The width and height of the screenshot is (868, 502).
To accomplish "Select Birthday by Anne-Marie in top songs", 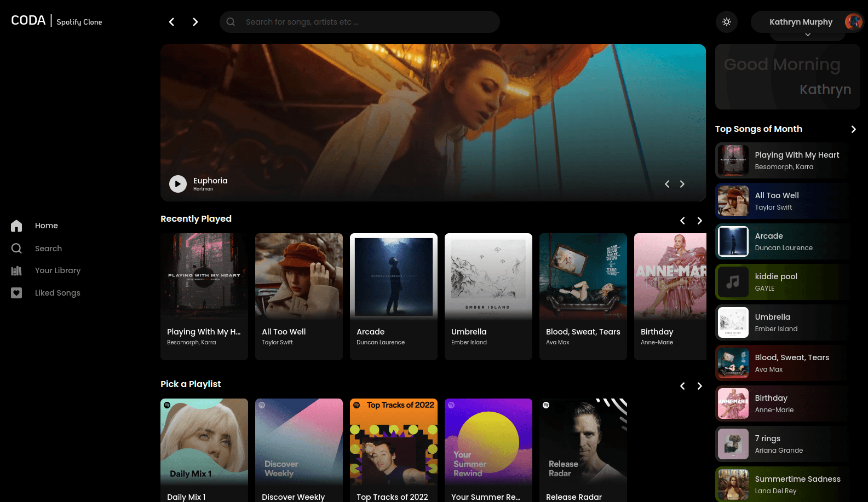I will (x=787, y=403).
